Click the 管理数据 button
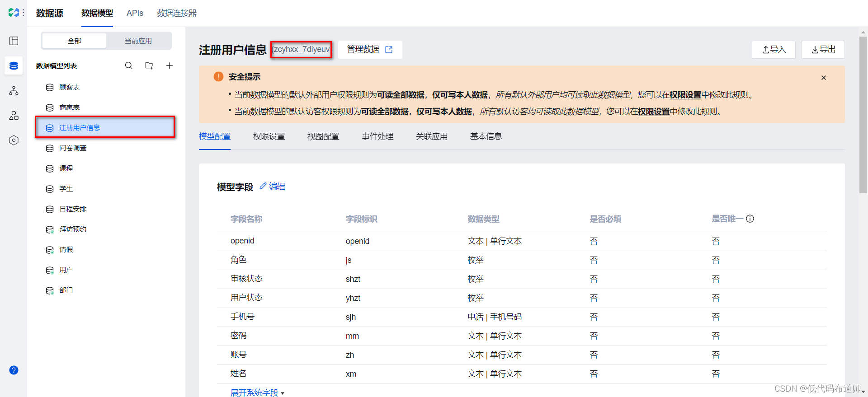 tap(370, 50)
